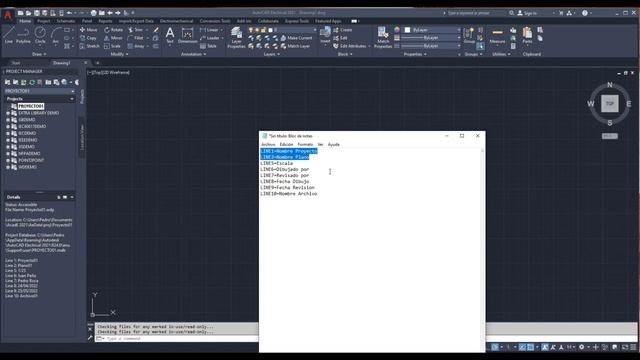640x360 pixels.
Task: Expand the EXTRA LIBRARY DEMO project
Action: (x=8, y=113)
